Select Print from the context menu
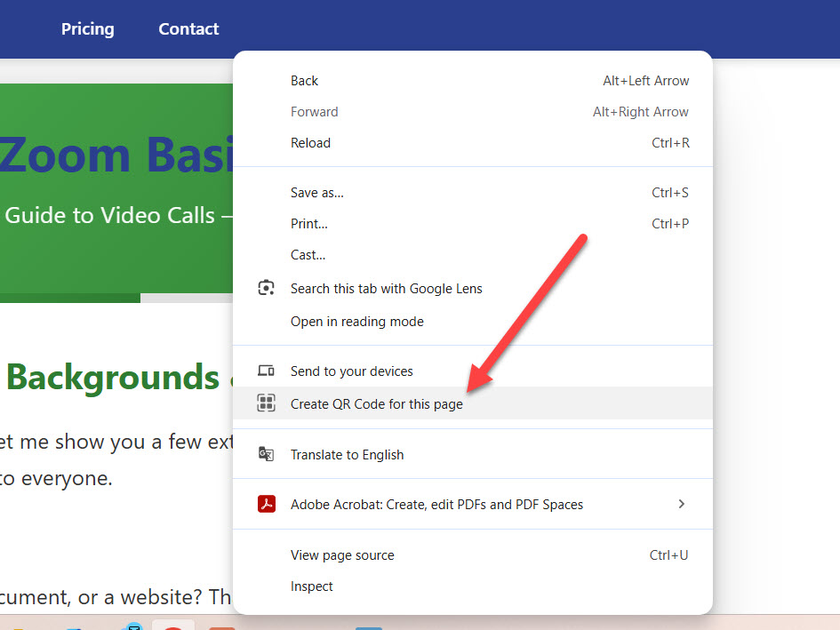The image size is (840, 630). pyautogui.click(x=308, y=223)
